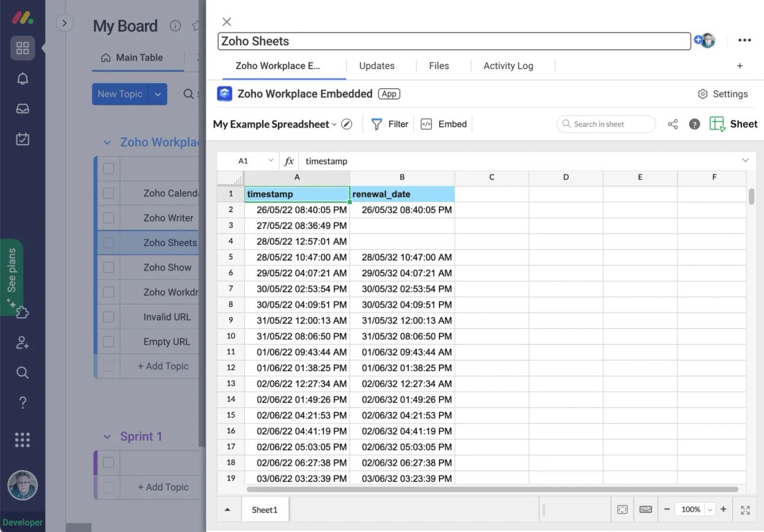
Task: Tick the checkbox for Invalid URL row
Action: (108, 317)
